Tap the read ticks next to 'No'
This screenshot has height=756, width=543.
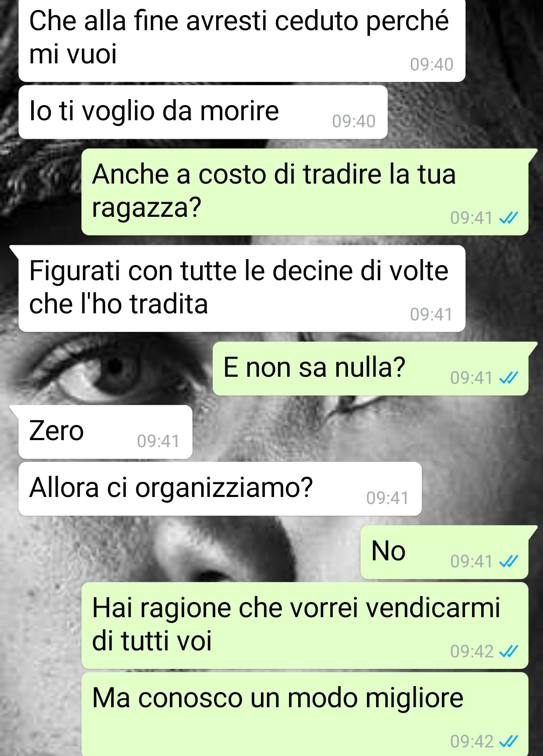click(508, 561)
